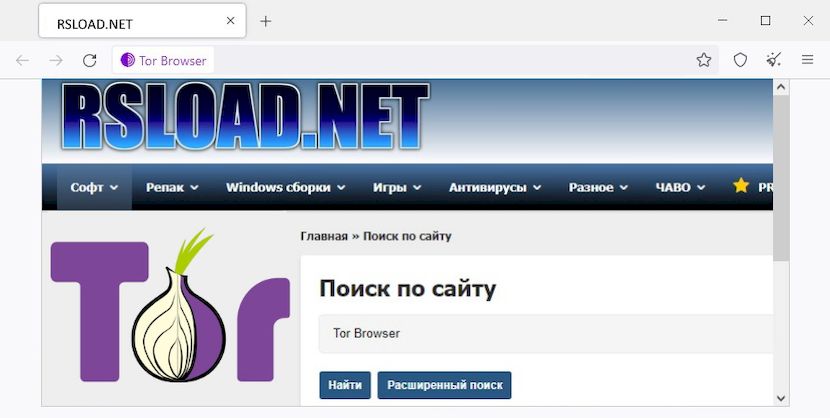Open the Игры menu item

coord(396,187)
